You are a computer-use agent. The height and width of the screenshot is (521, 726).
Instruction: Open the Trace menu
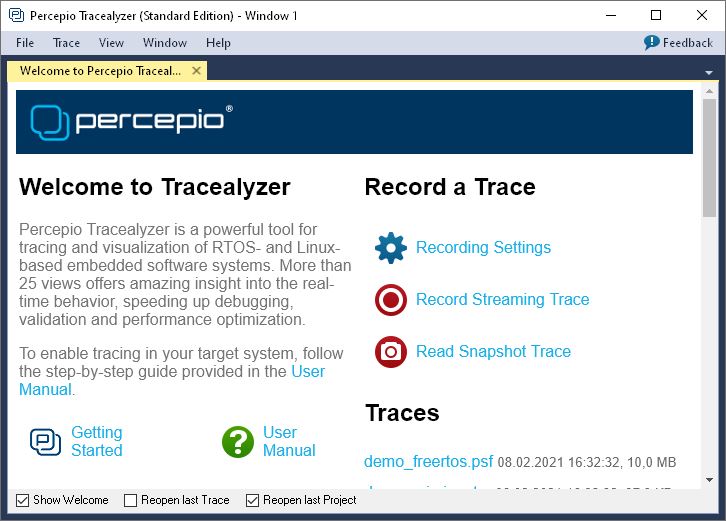[66, 43]
